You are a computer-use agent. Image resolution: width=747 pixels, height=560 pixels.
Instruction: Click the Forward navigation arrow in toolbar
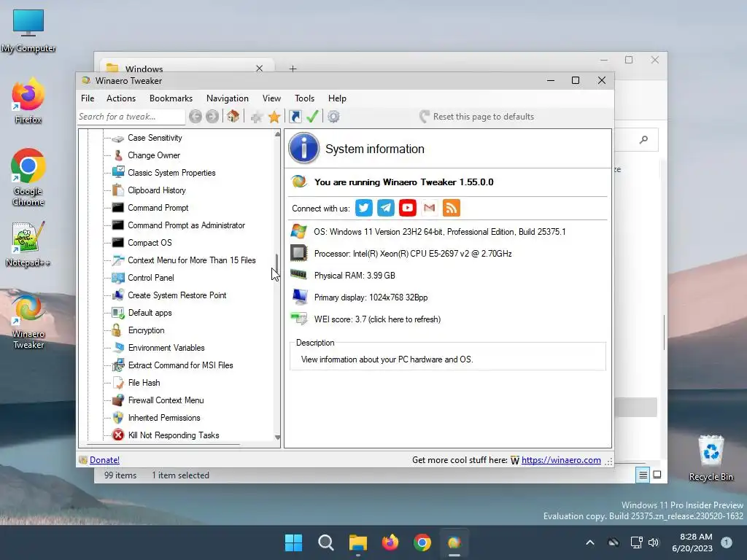tap(212, 117)
